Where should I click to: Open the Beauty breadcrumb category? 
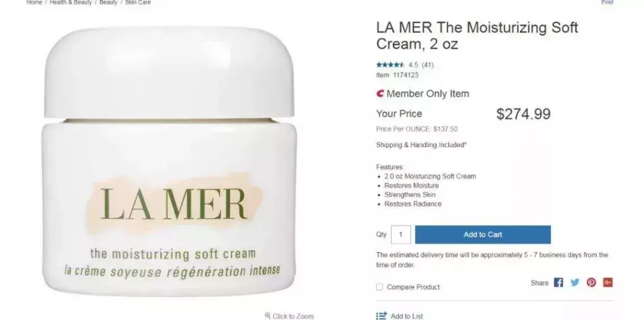[x=108, y=3]
